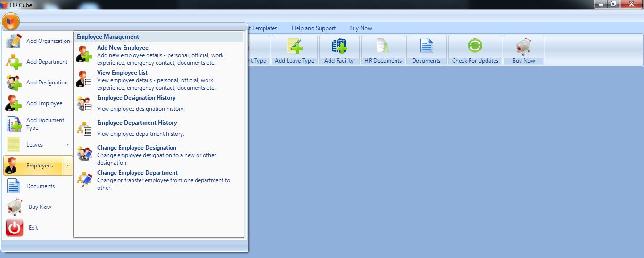The image size is (644, 258).
Task: Click the HR Documents button label
Action: pyautogui.click(x=383, y=61)
